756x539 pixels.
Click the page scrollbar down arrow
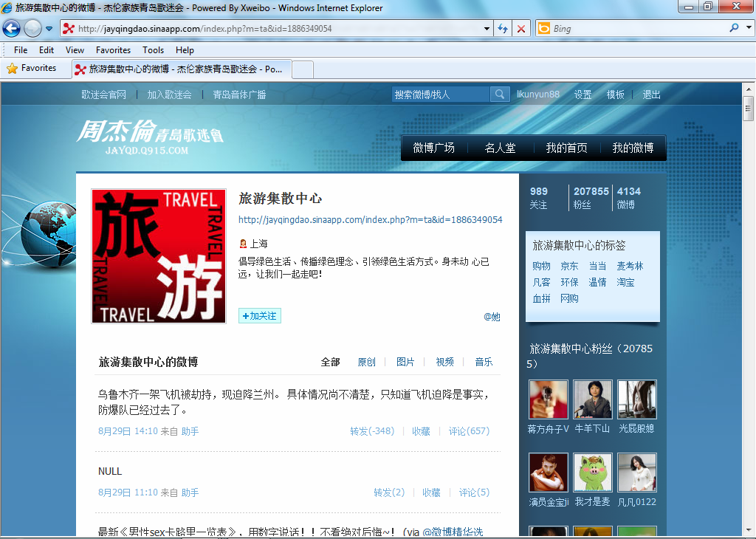[749, 531]
